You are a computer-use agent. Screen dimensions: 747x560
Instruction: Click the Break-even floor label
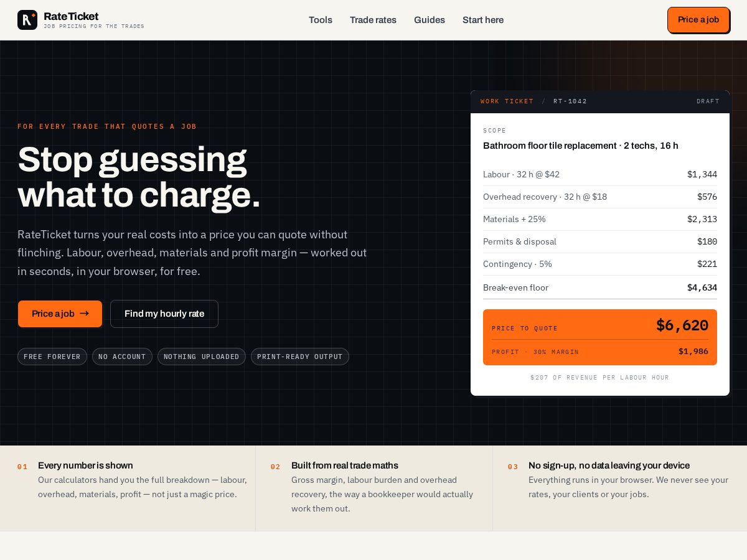(515, 287)
